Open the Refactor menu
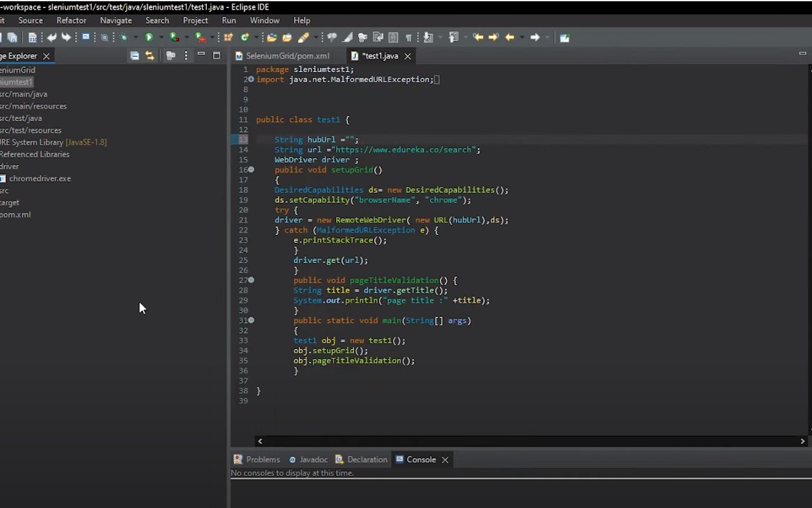 [71, 21]
